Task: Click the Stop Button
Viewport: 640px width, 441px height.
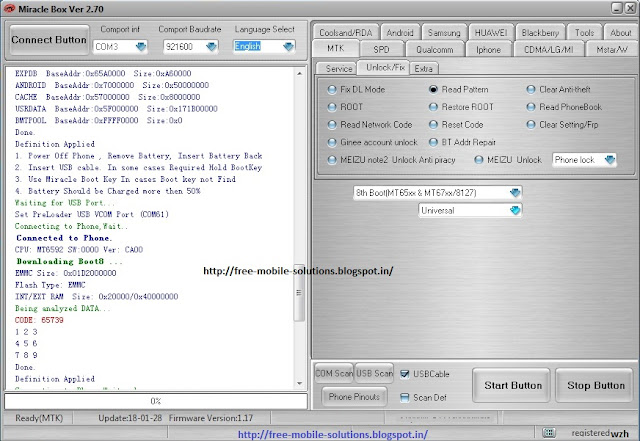Action: 595,385
